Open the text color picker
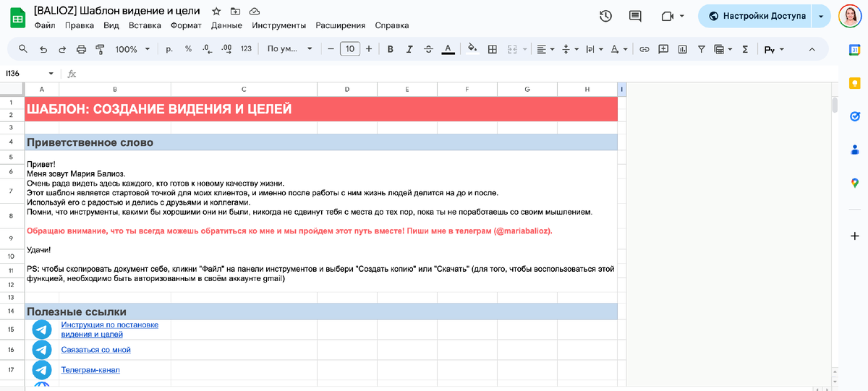The width and height of the screenshot is (868, 391). pyautogui.click(x=448, y=49)
